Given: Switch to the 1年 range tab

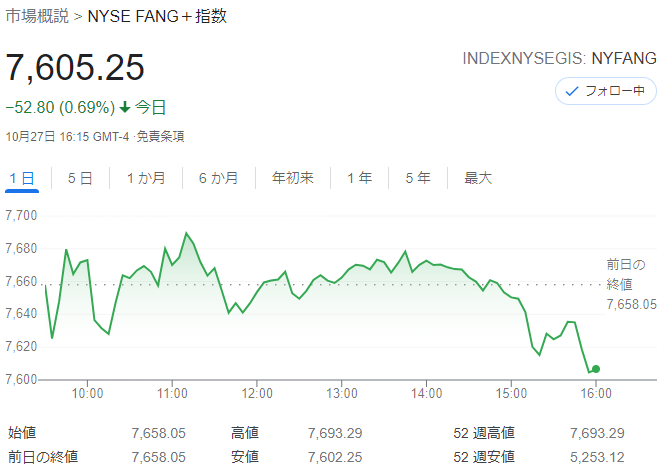Looking at the screenshot, I should pos(359,178).
